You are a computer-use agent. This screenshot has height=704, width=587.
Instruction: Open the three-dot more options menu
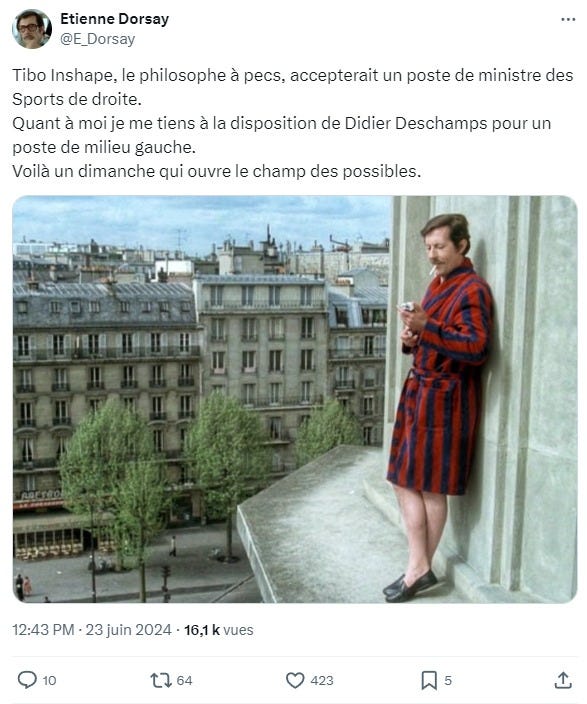click(568, 19)
